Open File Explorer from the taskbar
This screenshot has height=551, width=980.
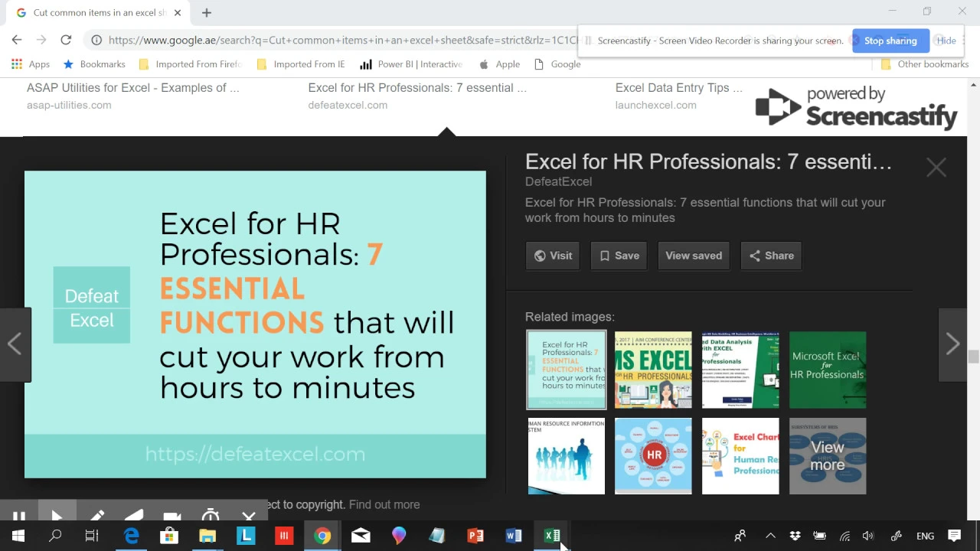(207, 536)
